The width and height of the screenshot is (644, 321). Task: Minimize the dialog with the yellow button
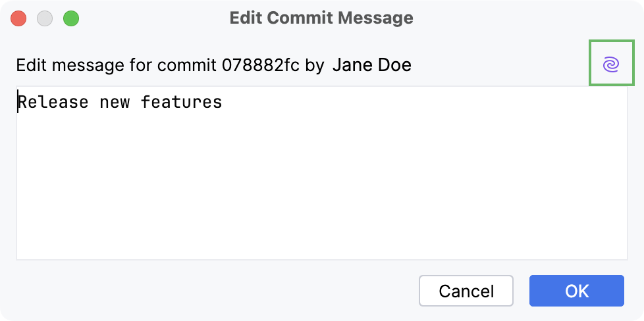tap(45, 18)
